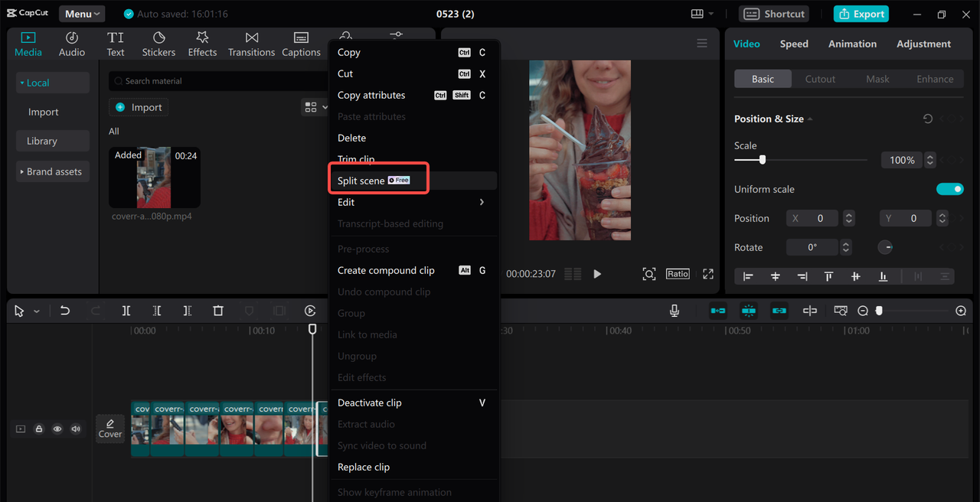The width and height of the screenshot is (980, 502).
Task: Open the Captions tab
Action: coord(301,44)
